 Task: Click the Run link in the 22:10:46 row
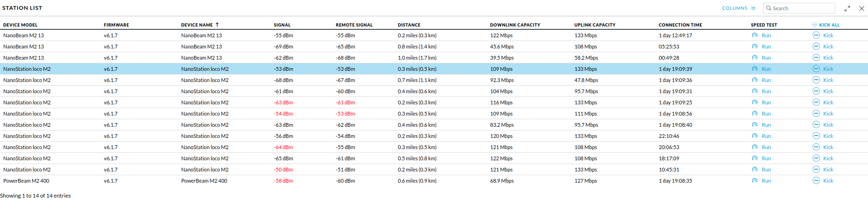point(766,136)
